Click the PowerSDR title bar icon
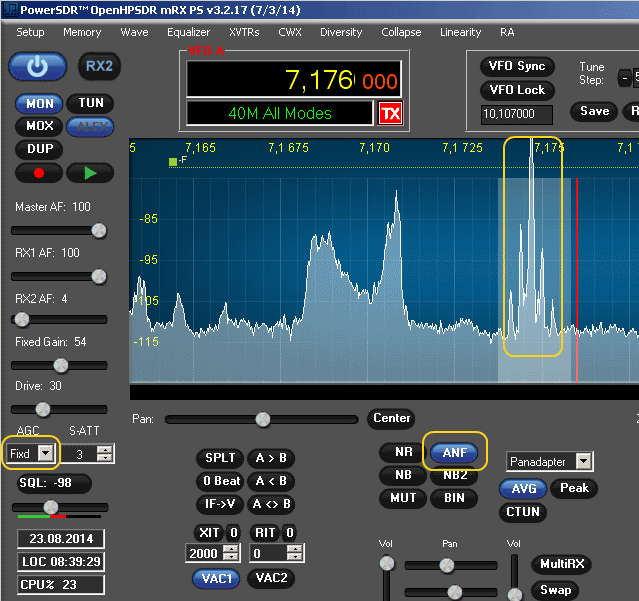The width and height of the screenshot is (639, 601). point(10,9)
